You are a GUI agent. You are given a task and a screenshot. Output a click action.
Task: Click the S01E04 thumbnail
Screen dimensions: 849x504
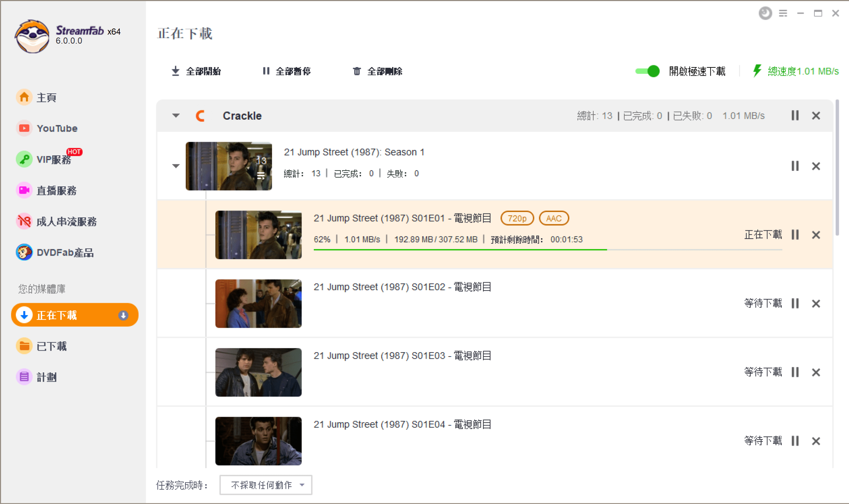point(258,441)
